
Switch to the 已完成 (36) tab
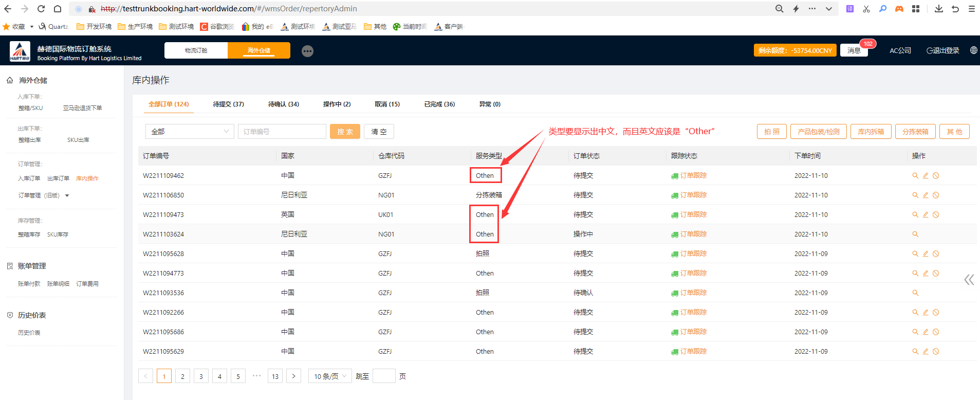(439, 104)
